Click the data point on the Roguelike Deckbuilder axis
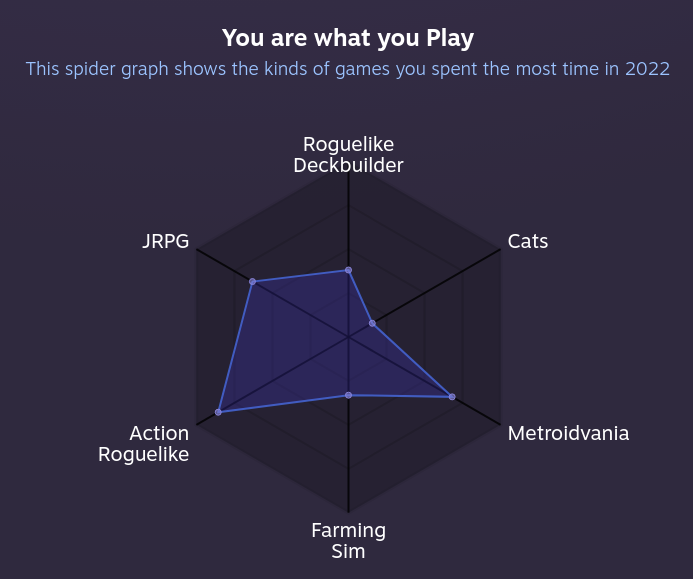The height and width of the screenshot is (579, 693). point(348,270)
